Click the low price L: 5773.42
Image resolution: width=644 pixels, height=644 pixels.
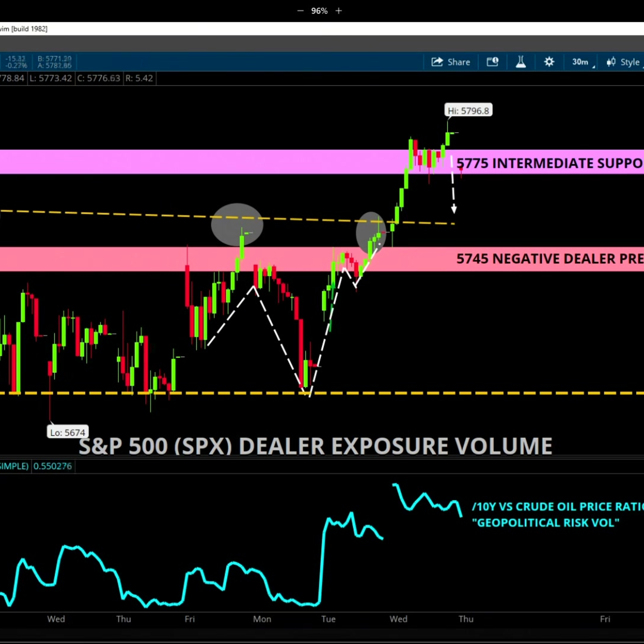pos(51,78)
